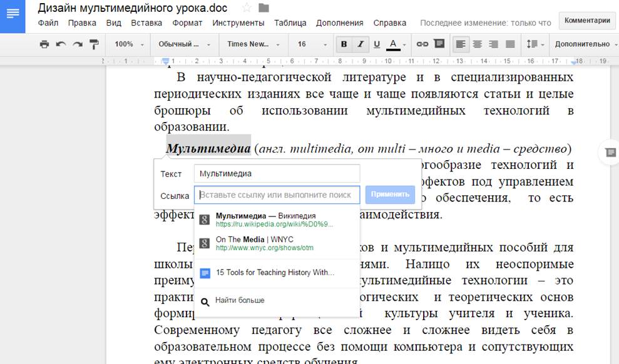Click the Ссылка link input field

[277, 195]
